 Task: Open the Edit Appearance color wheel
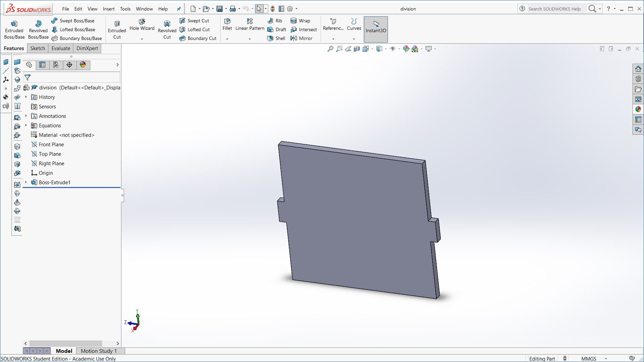(406, 49)
